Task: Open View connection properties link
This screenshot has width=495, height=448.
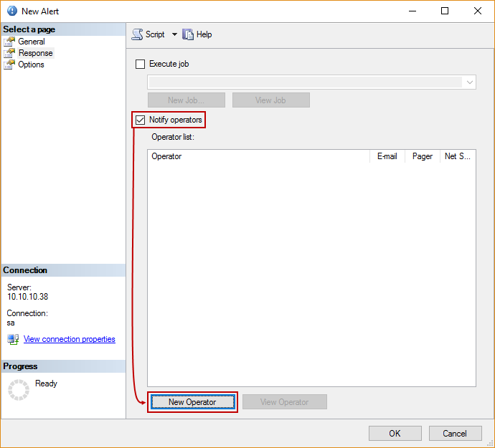Action: [x=70, y=339]
